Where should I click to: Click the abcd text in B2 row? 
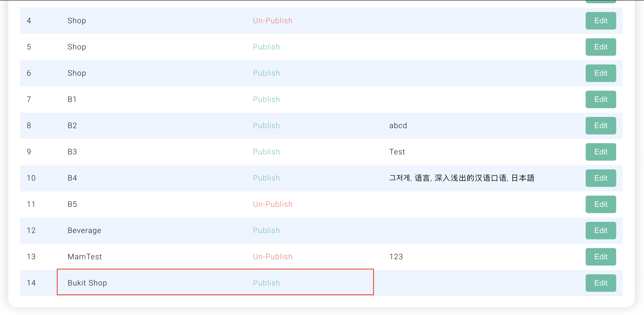pyautogui.click(x=398, y=126)
